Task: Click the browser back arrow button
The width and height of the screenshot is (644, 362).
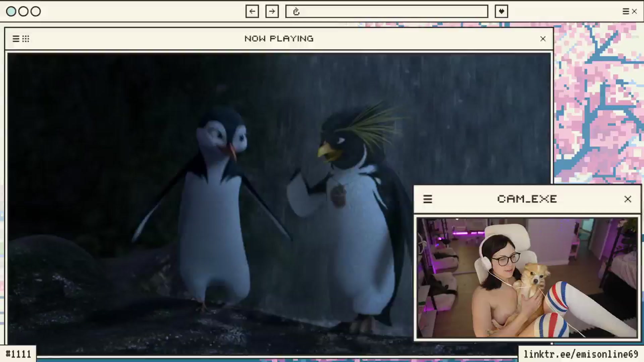Action: point(252,11)
